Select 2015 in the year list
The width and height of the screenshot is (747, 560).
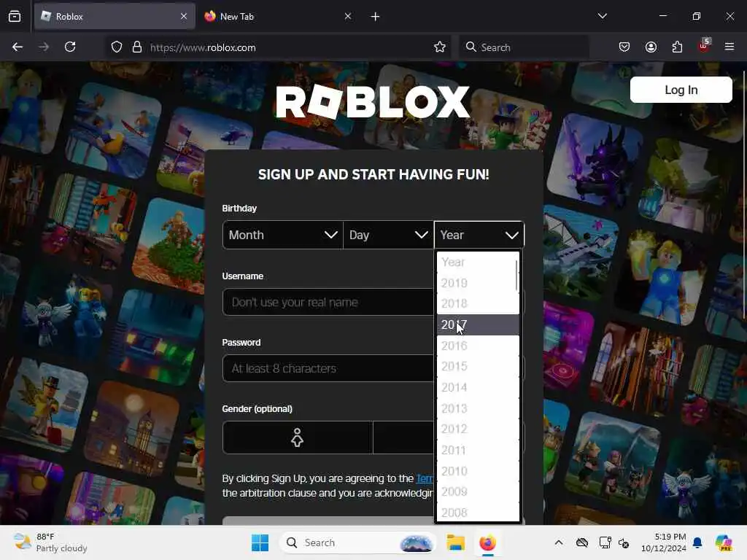coord(478,367)
